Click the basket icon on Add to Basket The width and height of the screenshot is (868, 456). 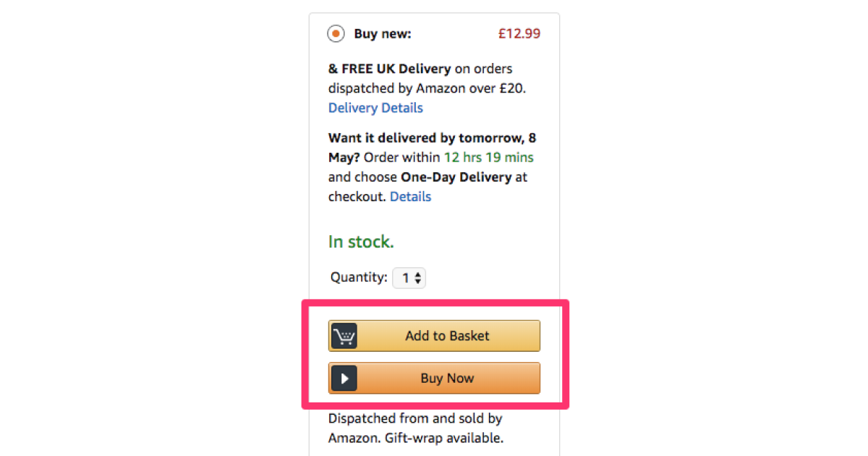coord(344,336)
